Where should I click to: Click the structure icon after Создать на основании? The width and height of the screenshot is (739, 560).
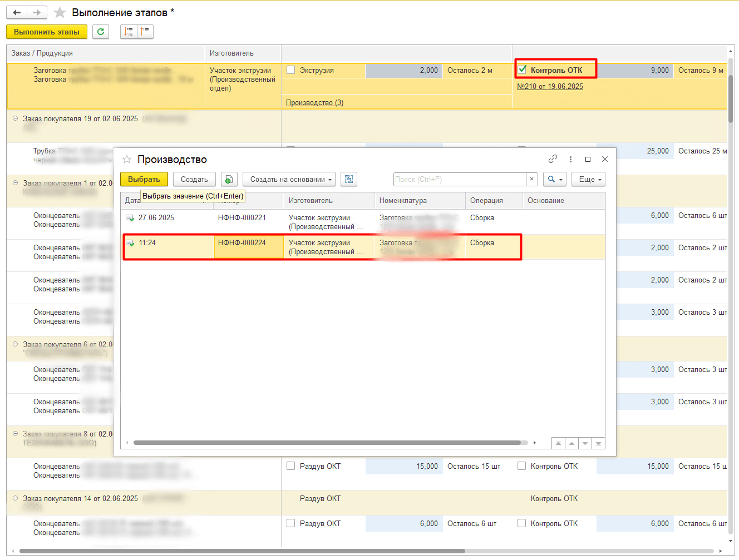349,180
